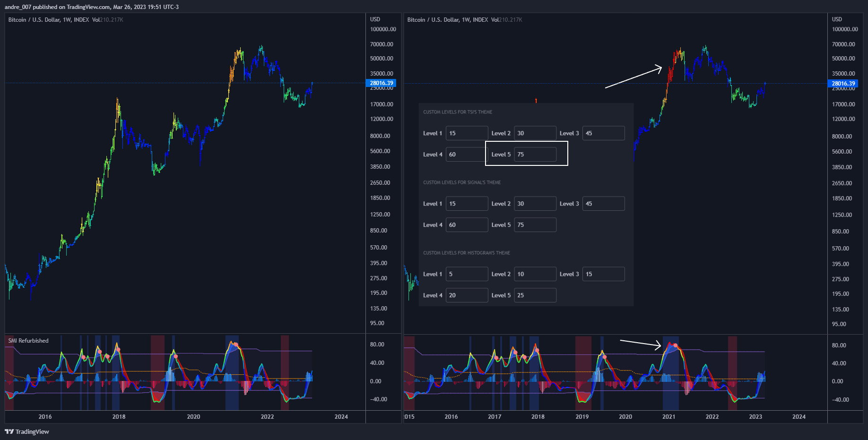This screenshot has height=440, width=868.
Task: Edit Level 3 field under TSI's theme
Action: (604, 133)
